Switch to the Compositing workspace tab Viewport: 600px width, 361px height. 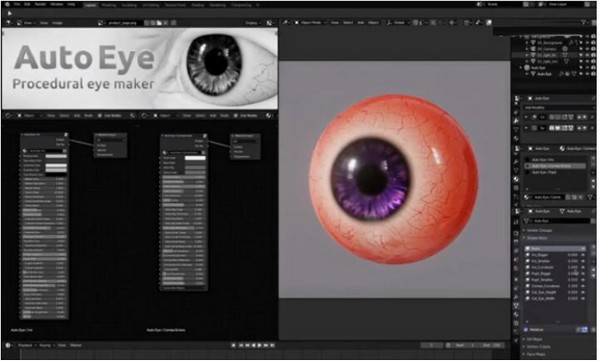tap(241, 5)
